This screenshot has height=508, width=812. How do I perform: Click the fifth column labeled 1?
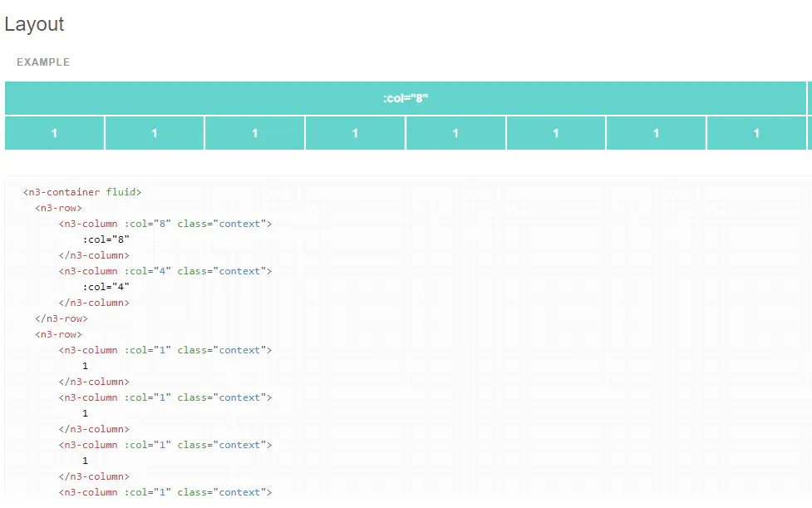455,132
